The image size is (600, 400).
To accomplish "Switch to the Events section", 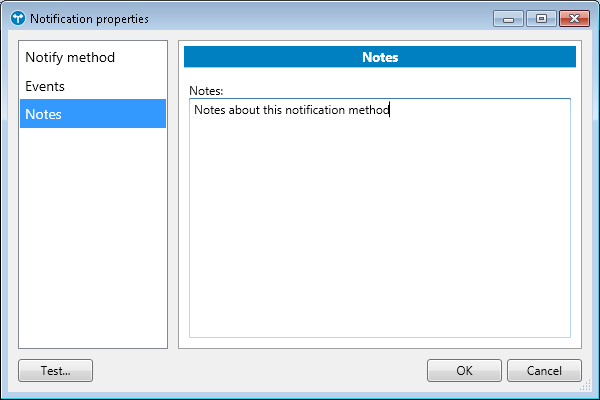I will click(x=45, y=86).
